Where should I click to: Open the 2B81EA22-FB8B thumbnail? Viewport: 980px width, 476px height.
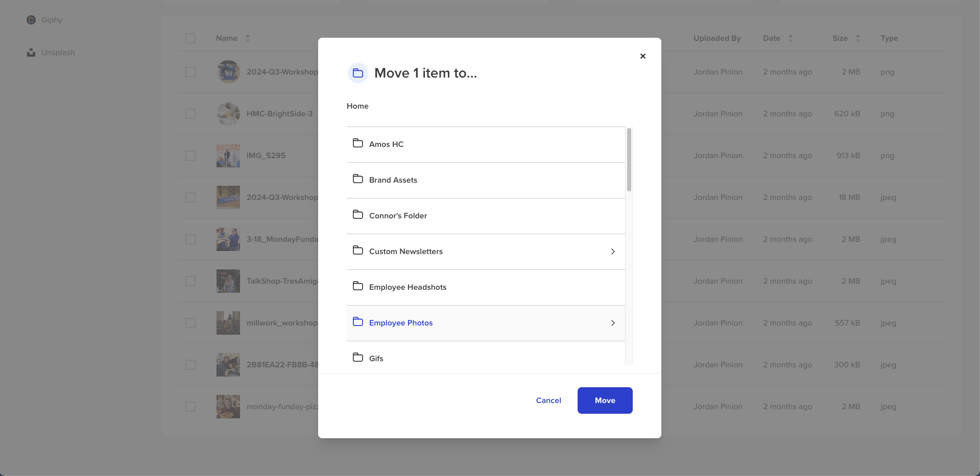point(228,365)
